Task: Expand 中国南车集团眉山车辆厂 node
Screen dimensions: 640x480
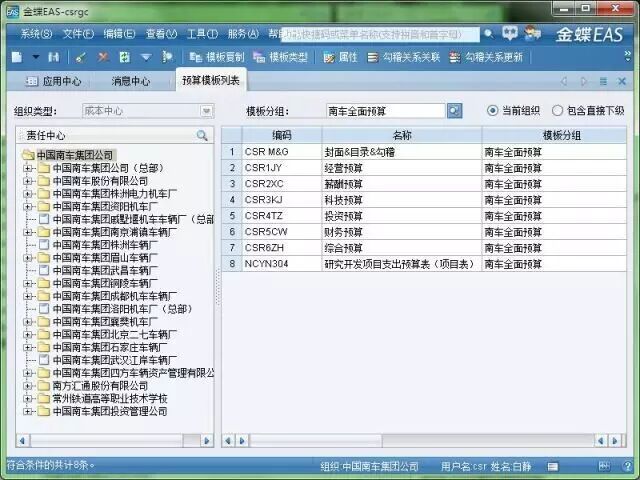Action: (x=28, y=258)
